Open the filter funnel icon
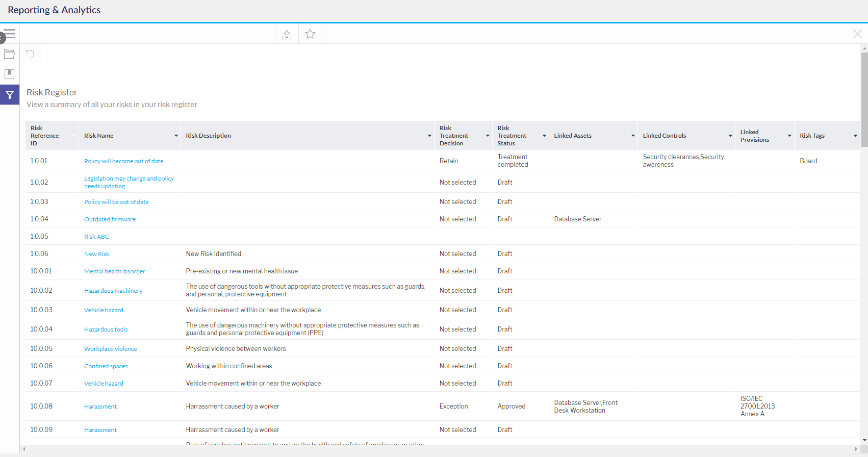Viewport: 868px width, 457px height. (10, 95)
